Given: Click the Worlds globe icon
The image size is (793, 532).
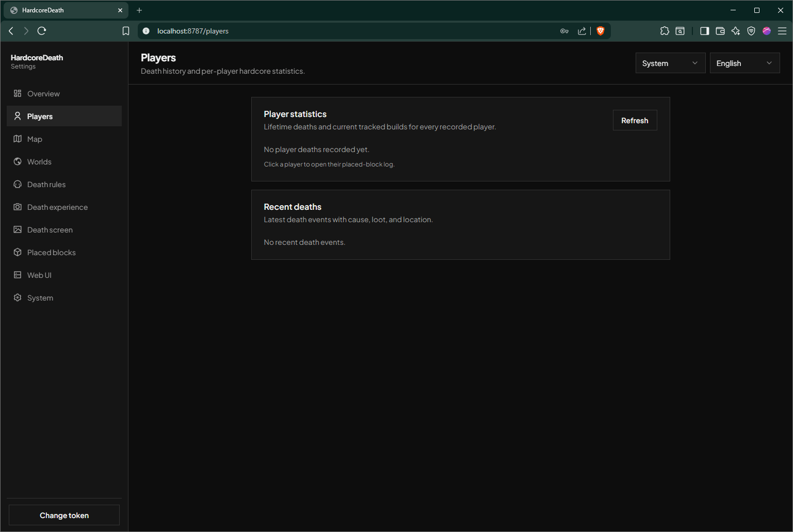Looking at the screenshot, I should (18, 161).
